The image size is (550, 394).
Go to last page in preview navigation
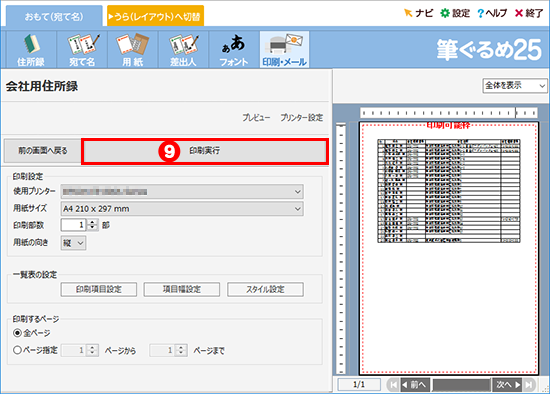[x=529, y=385]
